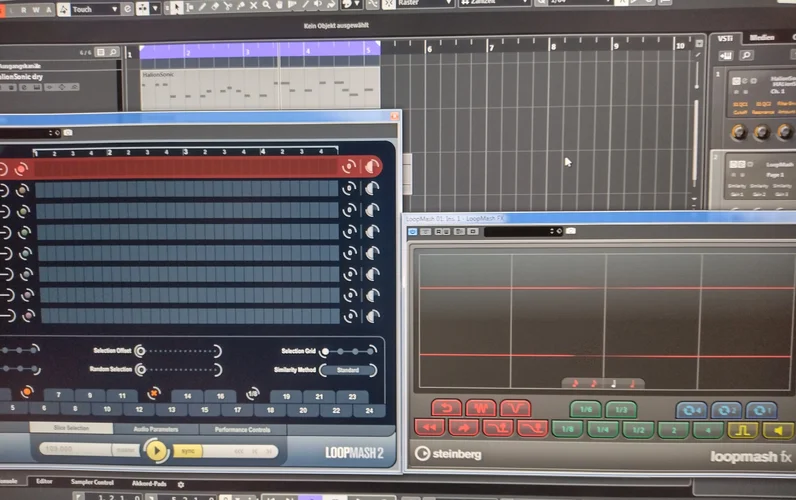
Task: Click the Reverse button in LoopMash FX
Action: point(446,408)
